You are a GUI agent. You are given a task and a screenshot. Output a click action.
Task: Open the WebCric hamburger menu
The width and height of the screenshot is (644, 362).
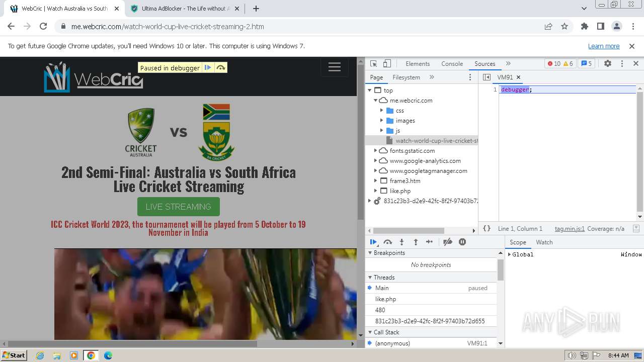[335, 67]
